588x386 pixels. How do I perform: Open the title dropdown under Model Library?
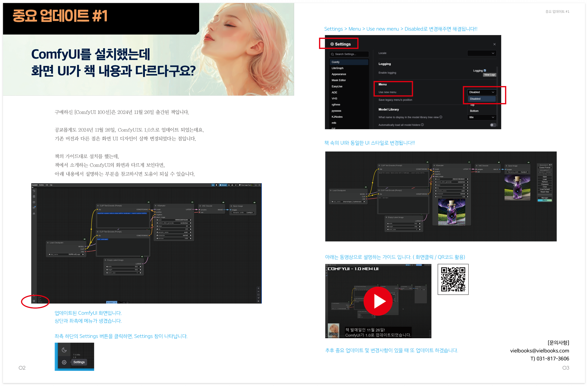point(482,117)
